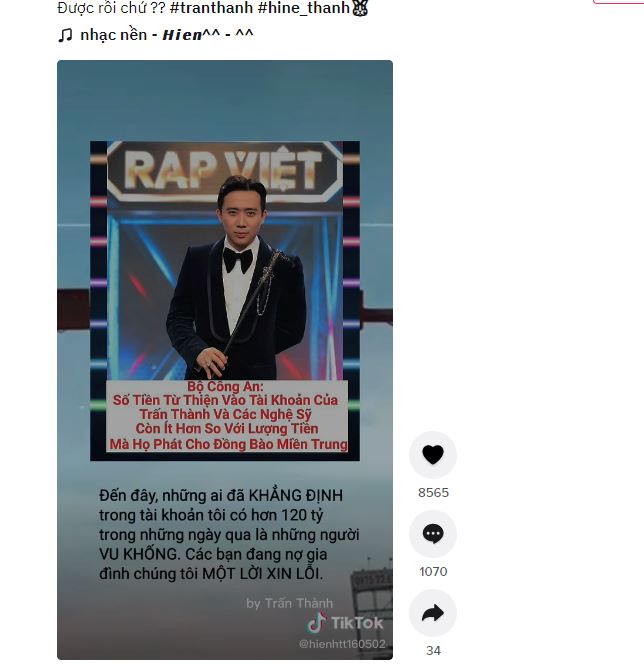Open comments via the speech bubble icon
644x672 pixels.
(433, 534)
